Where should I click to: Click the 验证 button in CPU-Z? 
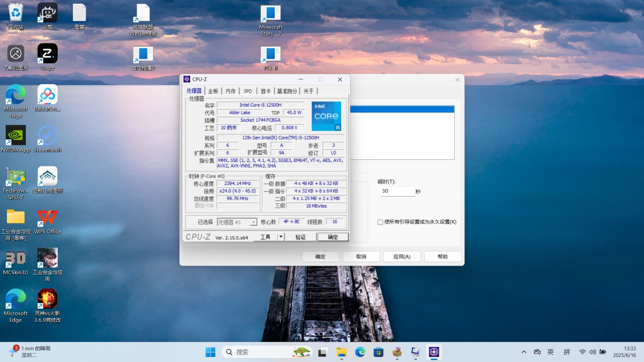(x=300, y=237)
